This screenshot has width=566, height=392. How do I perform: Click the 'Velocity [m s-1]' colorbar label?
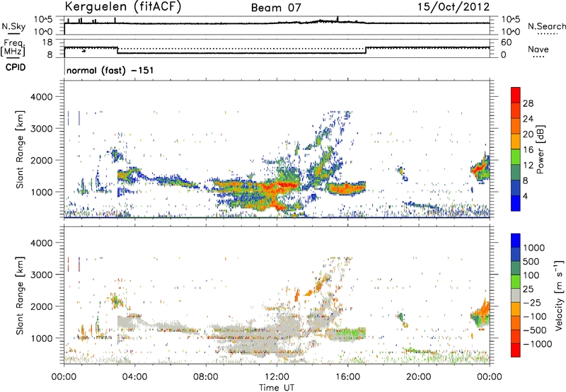tap(559, 295)
